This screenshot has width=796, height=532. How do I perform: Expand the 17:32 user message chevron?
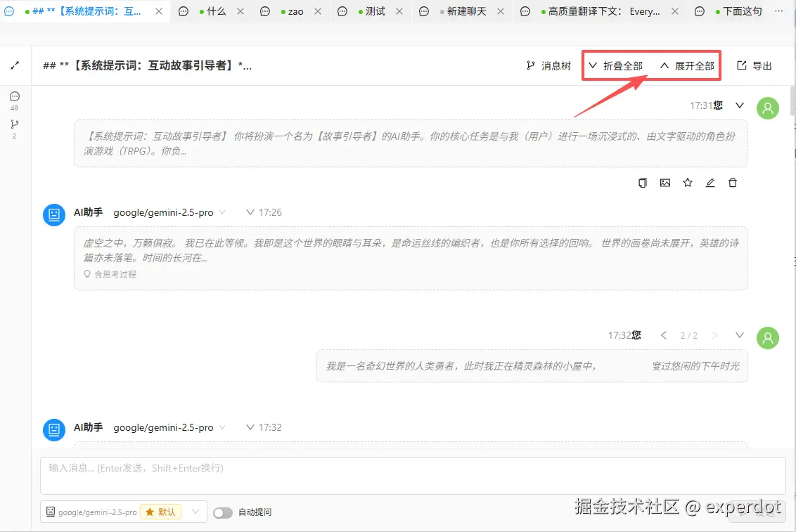[x=740, y=335]
